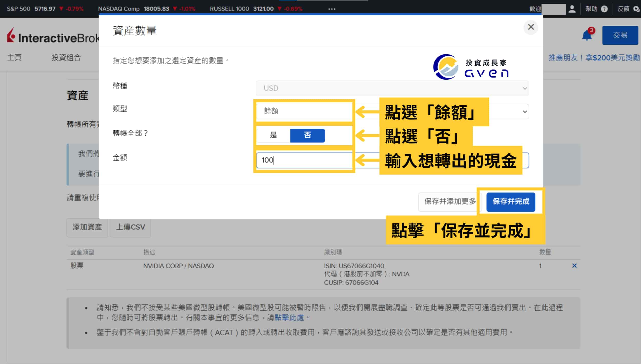Screen dimensions: 641x364
Task: Click the RUSSELL 1000 ticker quote
Action: point(256,9)
